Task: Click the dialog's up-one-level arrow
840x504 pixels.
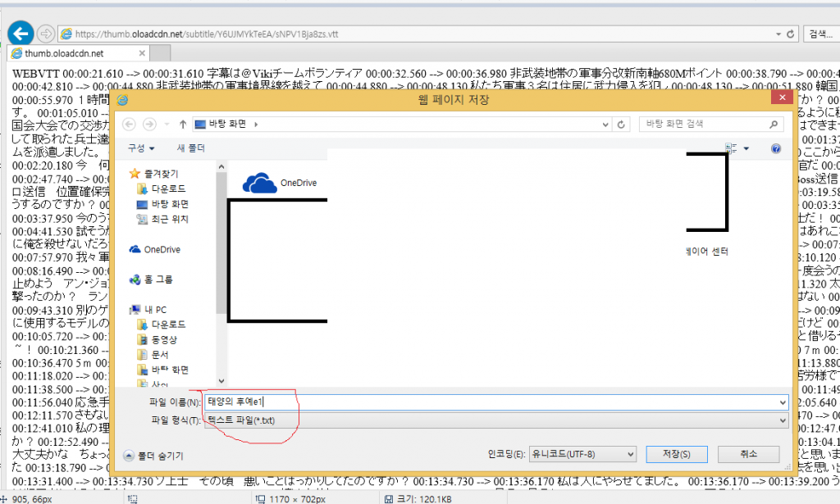Action: click(x=182, y=124)
